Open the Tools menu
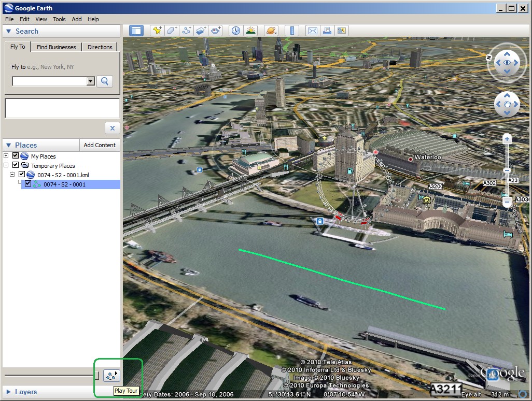This screenshot has height=401, width=532. [59, 19]
